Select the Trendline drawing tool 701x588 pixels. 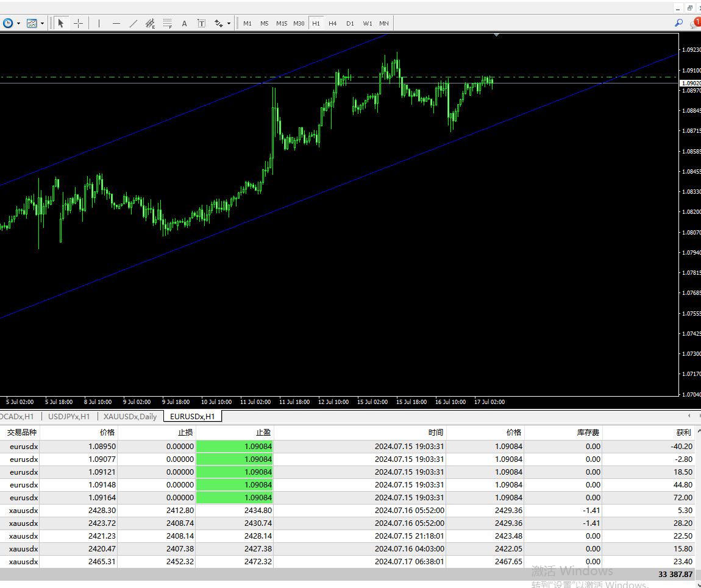[133, 23]
